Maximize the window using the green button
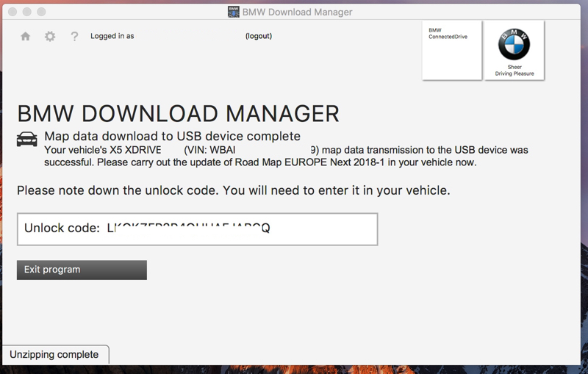 point(41,12)
